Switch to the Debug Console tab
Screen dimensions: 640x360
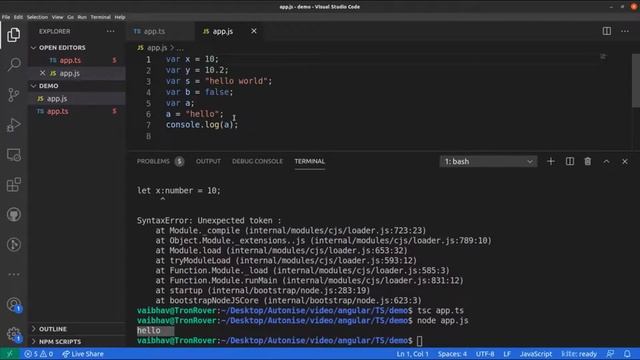click(x=257, y=161)
